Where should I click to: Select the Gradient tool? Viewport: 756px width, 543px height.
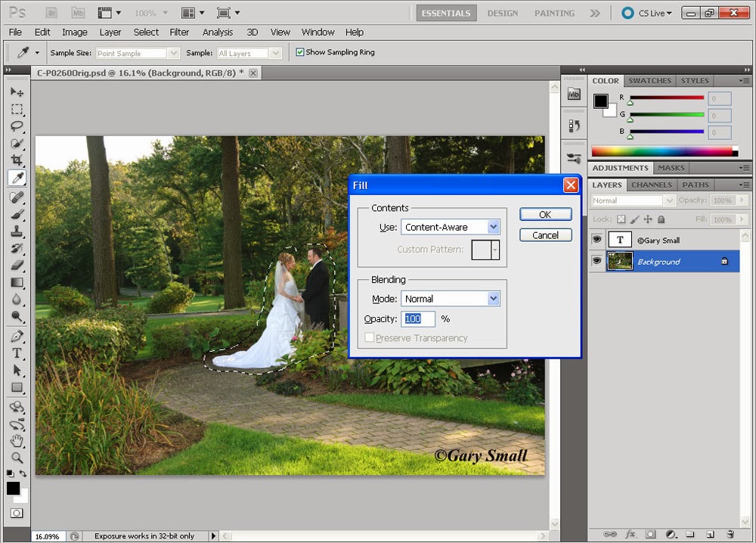tap(17, 281)
